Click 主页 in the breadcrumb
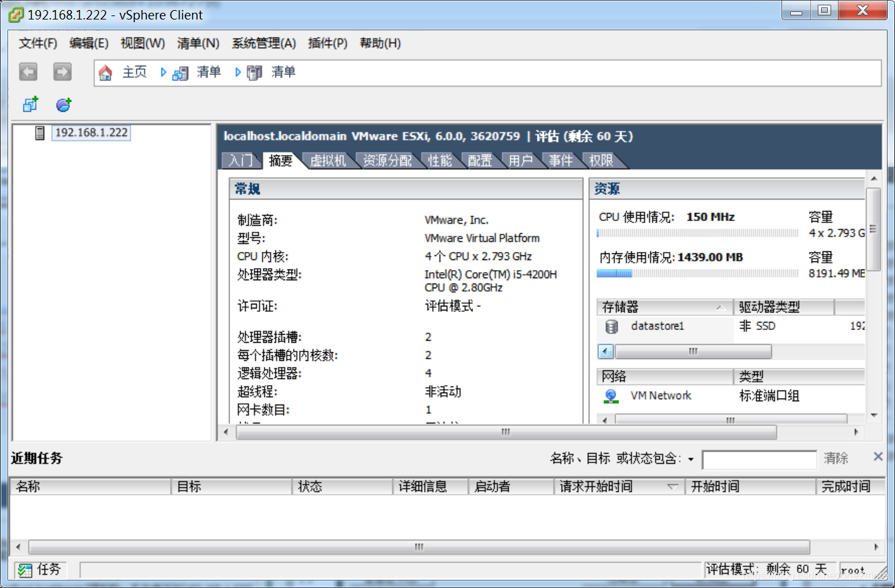Viewport: 895px width, 588px height. click(134, 73)
